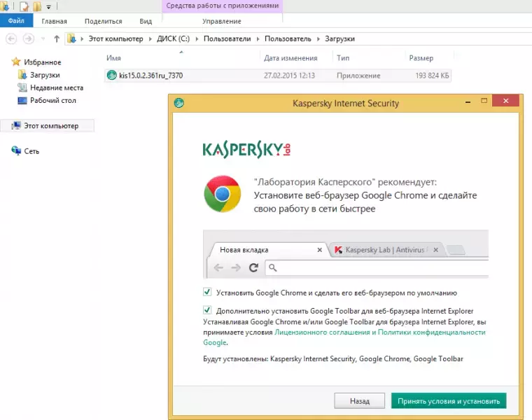
Task: Click Пользователи in the address breadcrumb
Action: [x=227, y=39]
